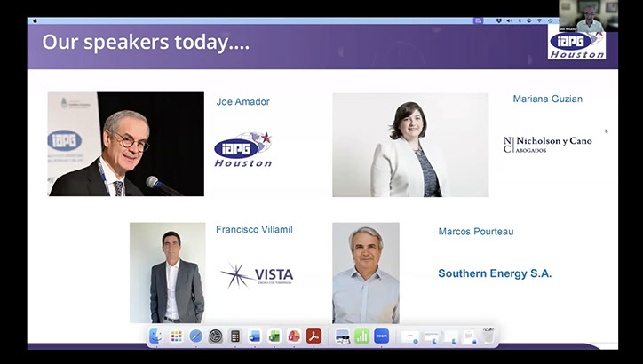Open System Preferences from the dock
Screen dimensions: 643x364
pyautogui.click(x=215, y=336)
